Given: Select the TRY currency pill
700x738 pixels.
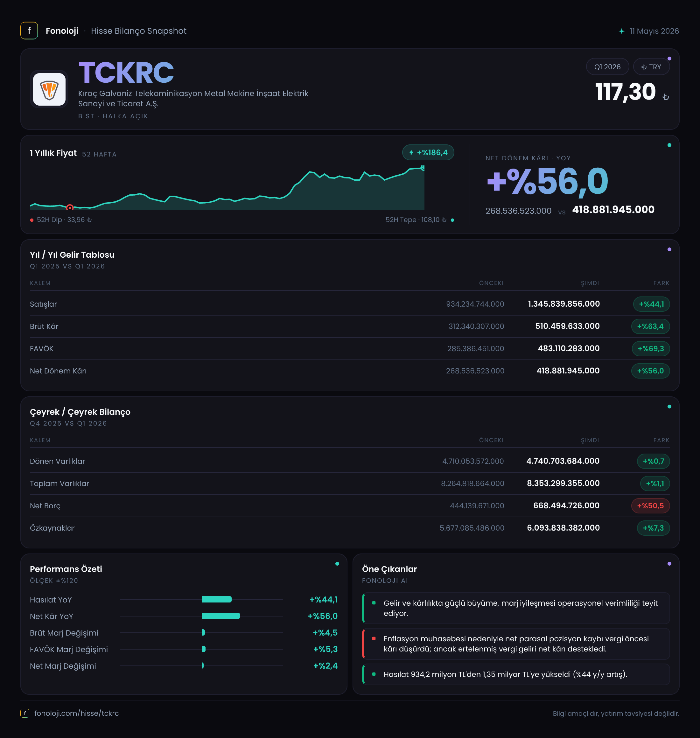Looking at the screenshot, I should [x=651, y=67].
